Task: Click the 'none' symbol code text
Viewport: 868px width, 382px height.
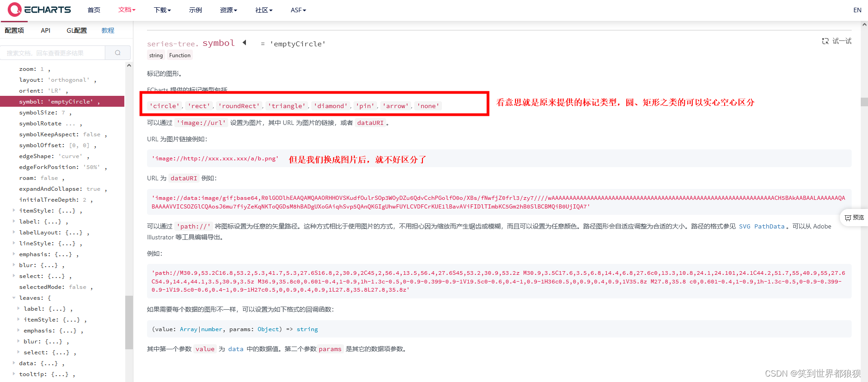Action: (428, 106)
